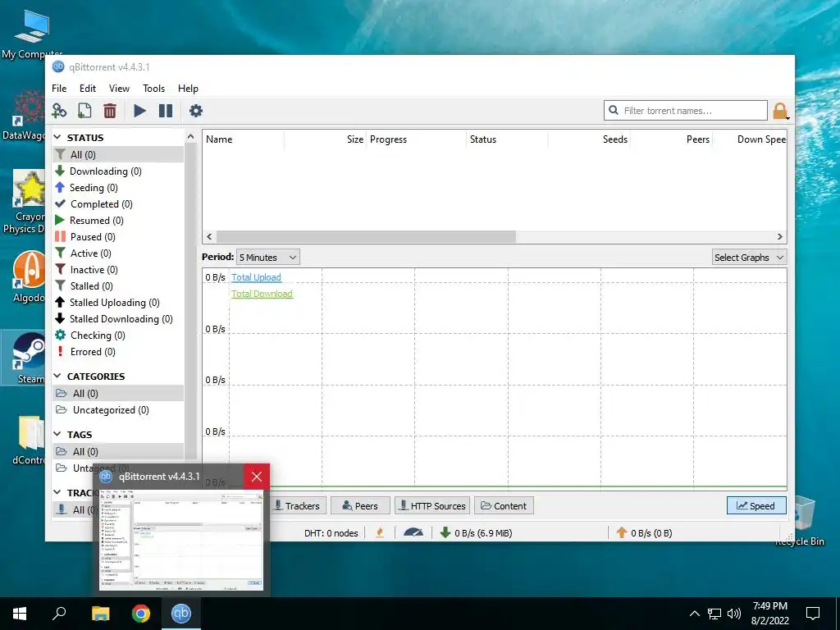The image size is (840, 630).
Task: Click the Resume play toolbar icon
Action: [x=139, y=111]
